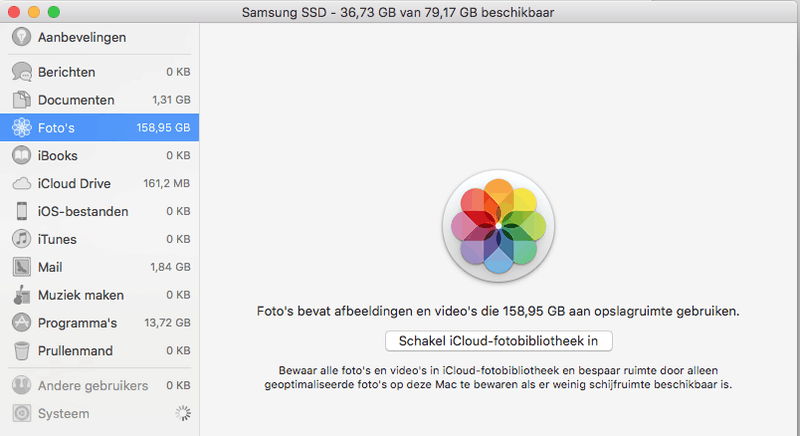Show the Prullenmand label

75,351
